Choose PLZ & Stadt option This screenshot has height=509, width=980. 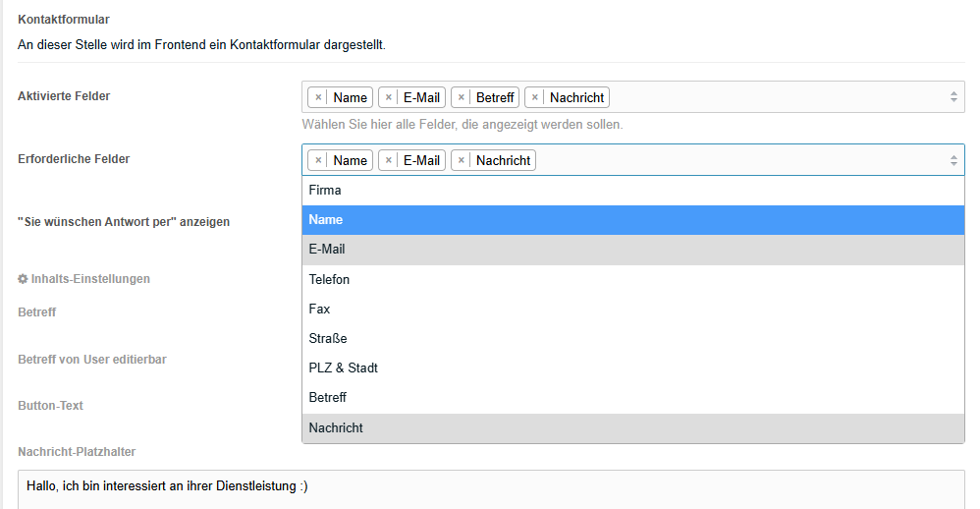633,368
